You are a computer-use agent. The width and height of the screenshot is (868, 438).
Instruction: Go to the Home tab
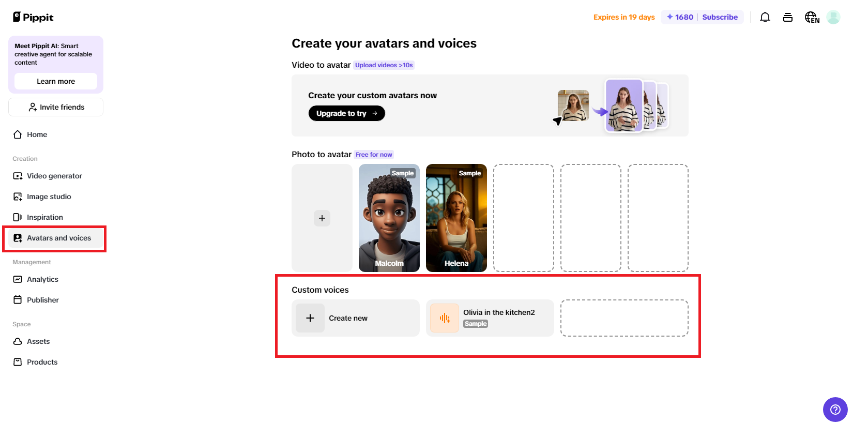click(36, 134)
